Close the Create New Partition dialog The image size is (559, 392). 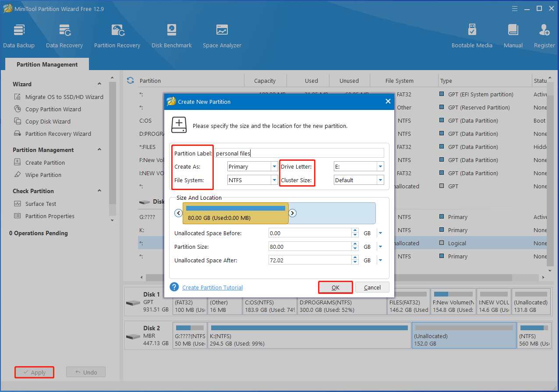pos(388,101)
